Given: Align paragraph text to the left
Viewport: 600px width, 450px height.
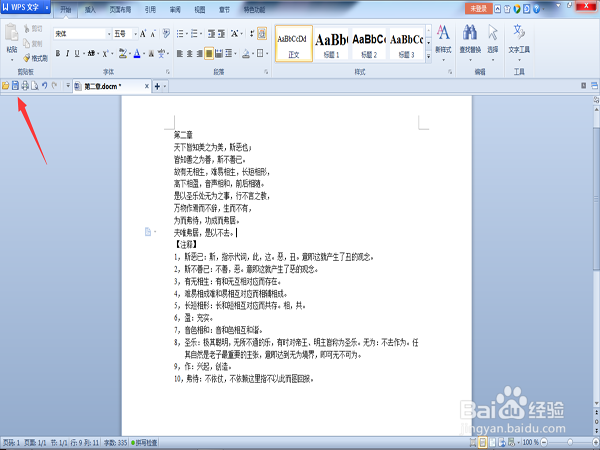Looking at the screenshot, I should pyautogui.click(x=179, y=54).
